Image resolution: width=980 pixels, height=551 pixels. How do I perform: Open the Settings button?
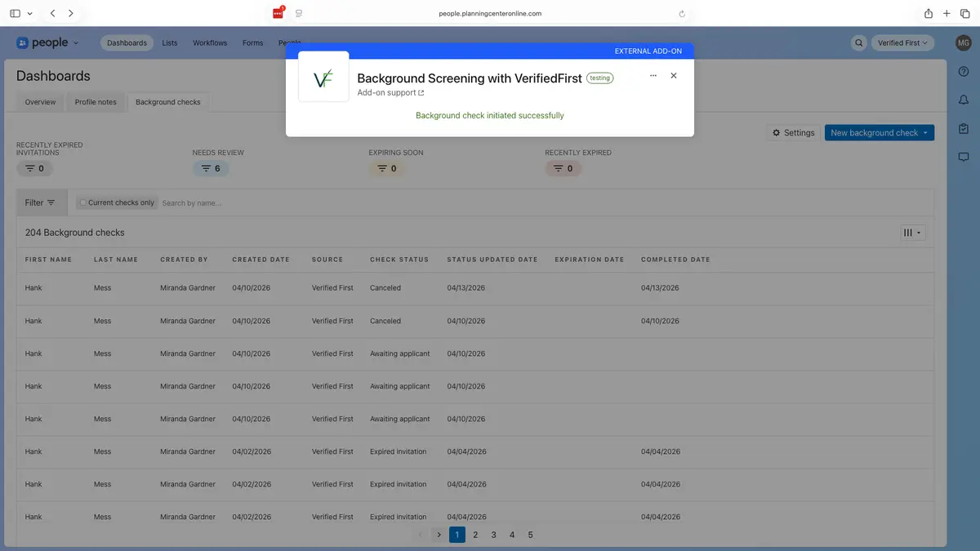coord(793,133)
